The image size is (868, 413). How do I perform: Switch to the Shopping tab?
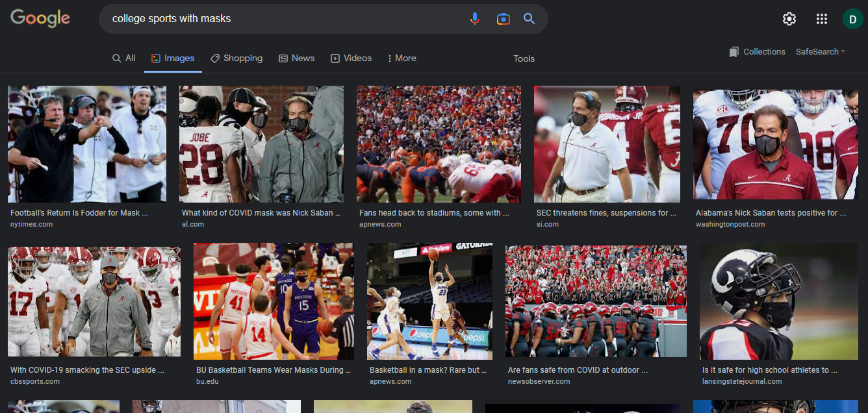pyautogui.click(x=236, y=58)
